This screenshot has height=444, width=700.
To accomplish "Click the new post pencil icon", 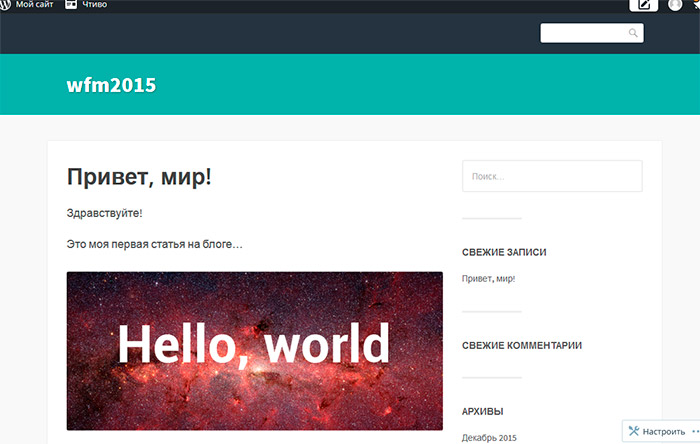I will click(645, 5).
